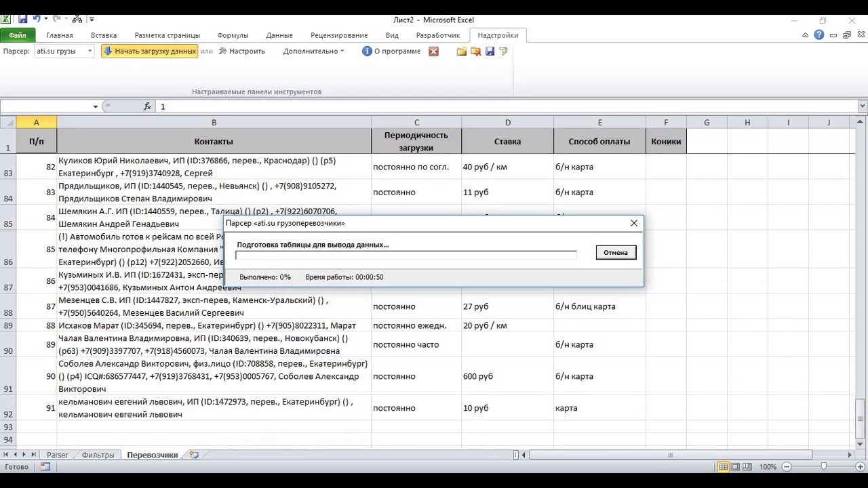Viewport: 868px width, 488px height.
Task: Click the 'О программе' info button
Action: pyautogui.click(x=391, y=51)
